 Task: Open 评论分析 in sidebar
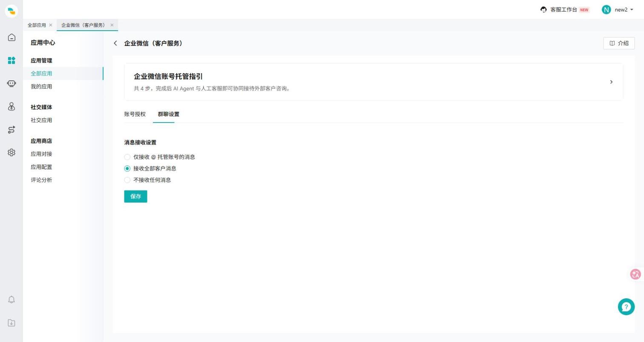[x=41, y=180]
